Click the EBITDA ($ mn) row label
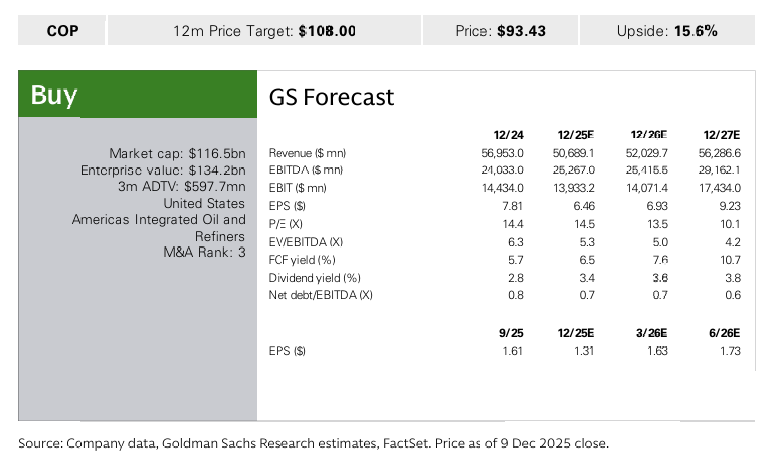Screen dimensions: 774x461 point(306,170)
